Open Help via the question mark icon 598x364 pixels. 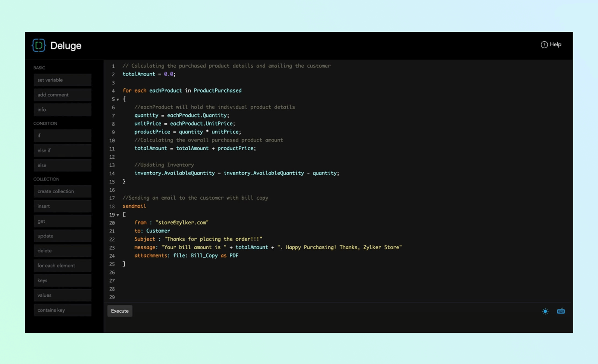(x=544, y=45)
